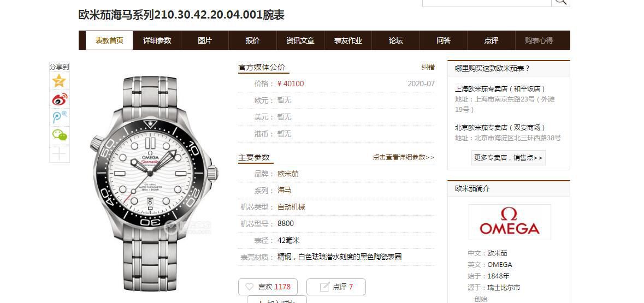Share via the yellow star QZone icon
This screenshot has height=303, width=644.
(59, 81)
